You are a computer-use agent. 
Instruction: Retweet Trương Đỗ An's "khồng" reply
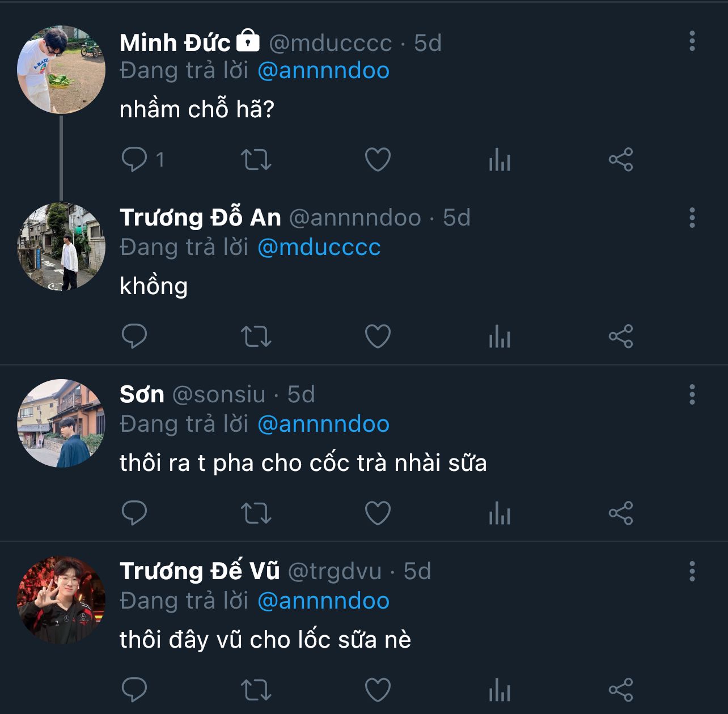[256, 337]
